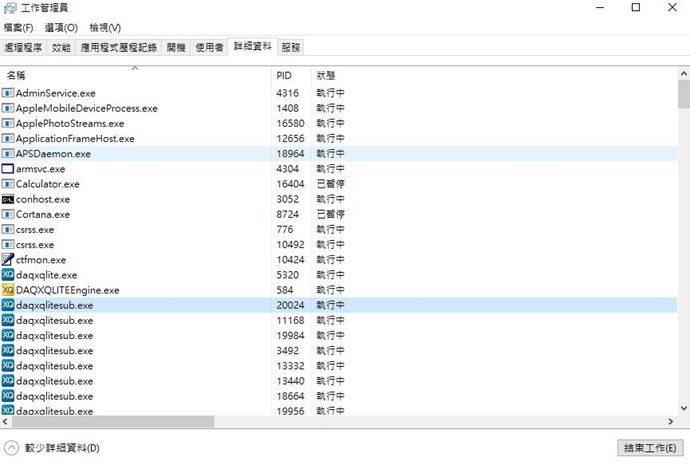Select the conhost.exe name
This screenshot has height=465, width=690.
click(43, 199)
